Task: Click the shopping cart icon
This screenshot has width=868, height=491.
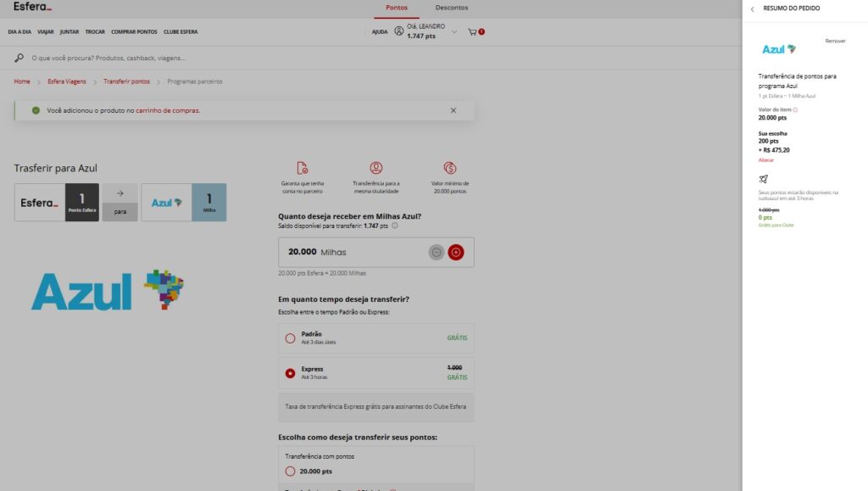Action: point(473,32)
